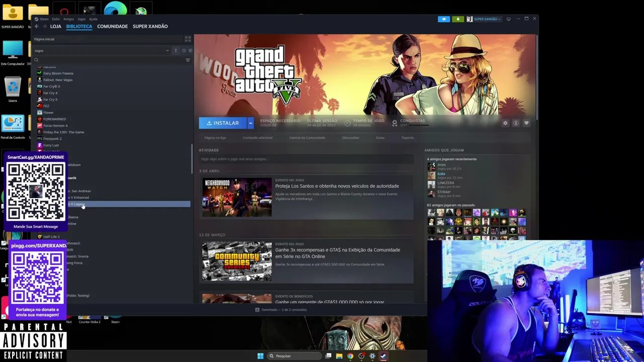
Task: Click the library search magnifier icon
Action: click(x=36, y=60)
